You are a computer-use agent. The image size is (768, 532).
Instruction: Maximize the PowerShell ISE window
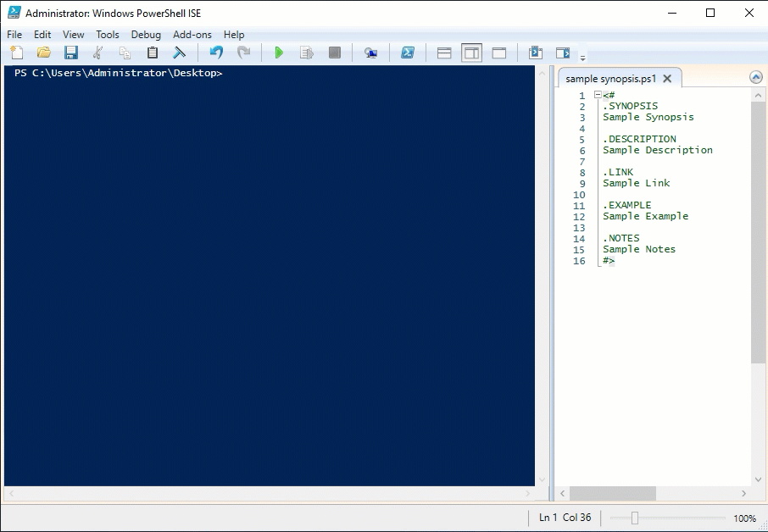coord(710,14)
